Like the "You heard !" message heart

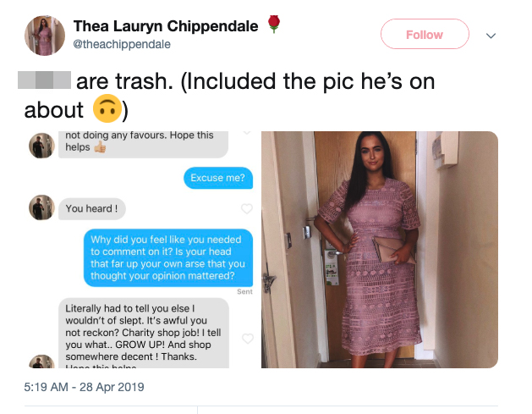click(x=247, y=208)
